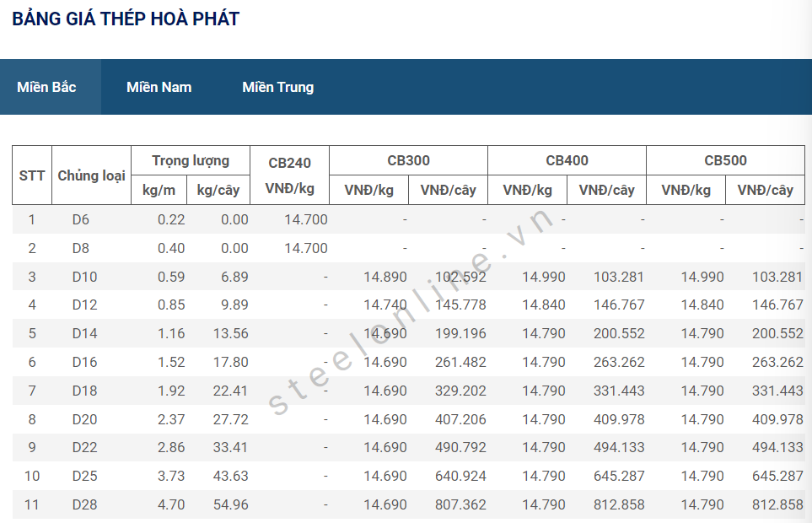Click the CB300 value "329.202"
812x523 pixels.
tap(461, 391)
